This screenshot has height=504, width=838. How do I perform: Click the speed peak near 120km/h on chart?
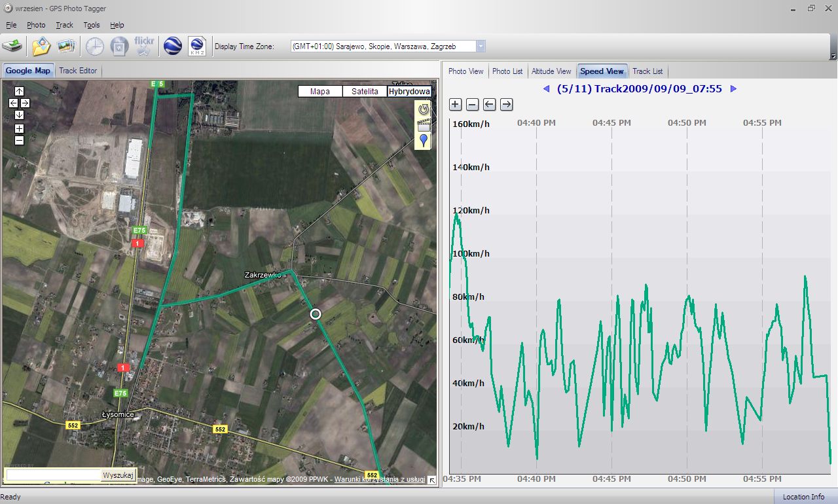(456, 215)
